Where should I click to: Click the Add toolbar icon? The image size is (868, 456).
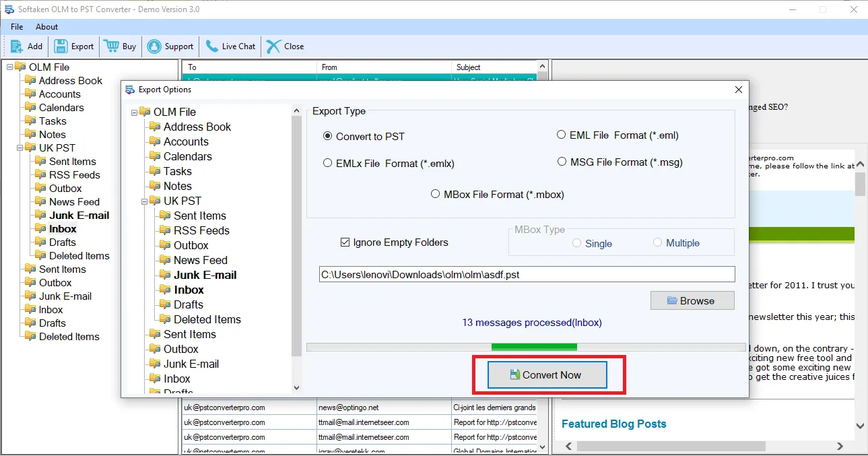tap(17, 46)
